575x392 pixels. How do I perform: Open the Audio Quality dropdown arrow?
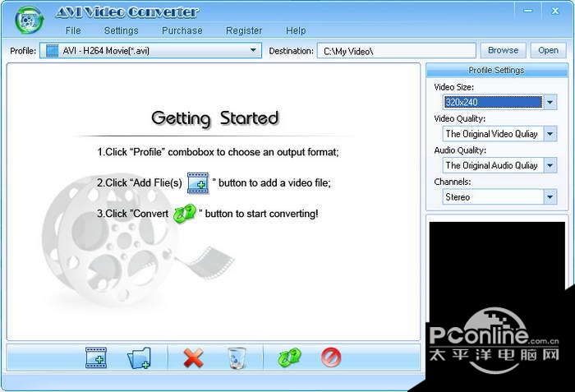pyautogui.click(x=550, y=165)
